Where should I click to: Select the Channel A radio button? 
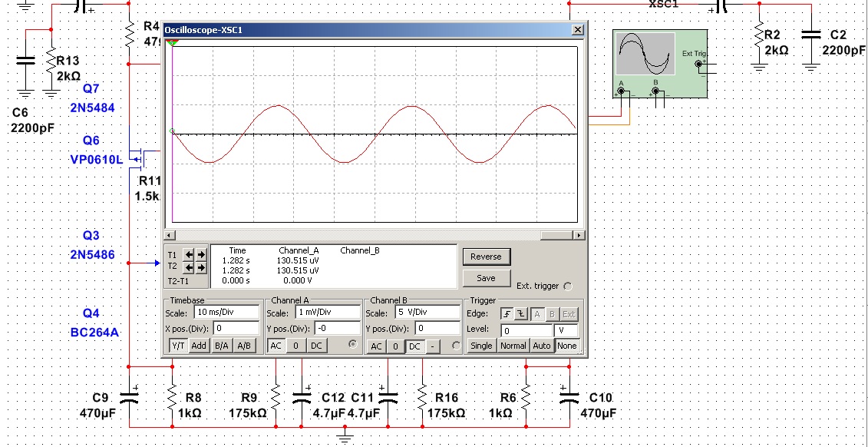click(x=353, y=346)
